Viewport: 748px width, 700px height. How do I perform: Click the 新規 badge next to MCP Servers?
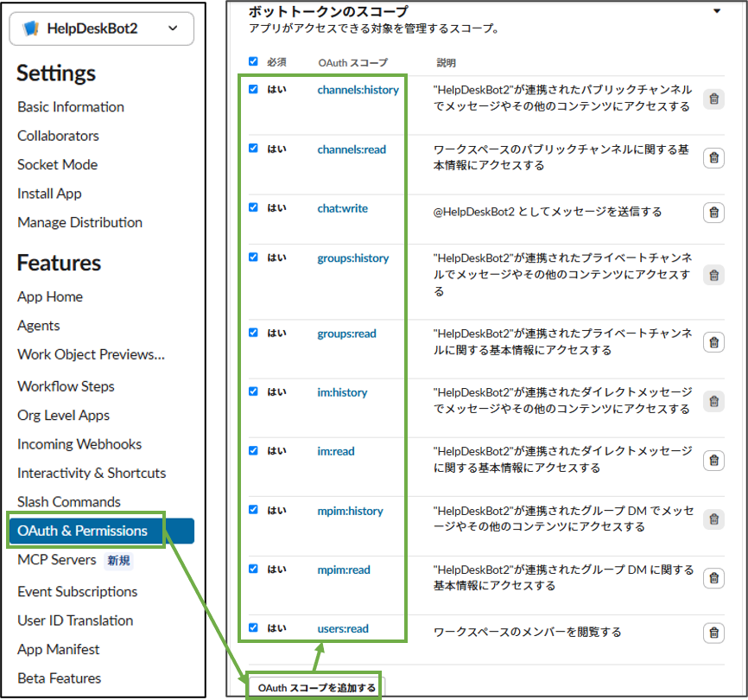(119, 560)
